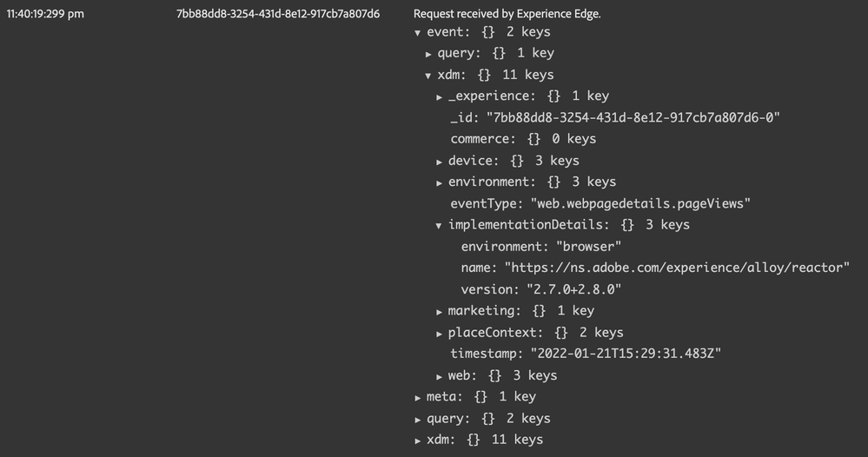Viewport: 868px width, 457px height.
Task: Expand the query node with 2 keys
Action: click(419, 419)
